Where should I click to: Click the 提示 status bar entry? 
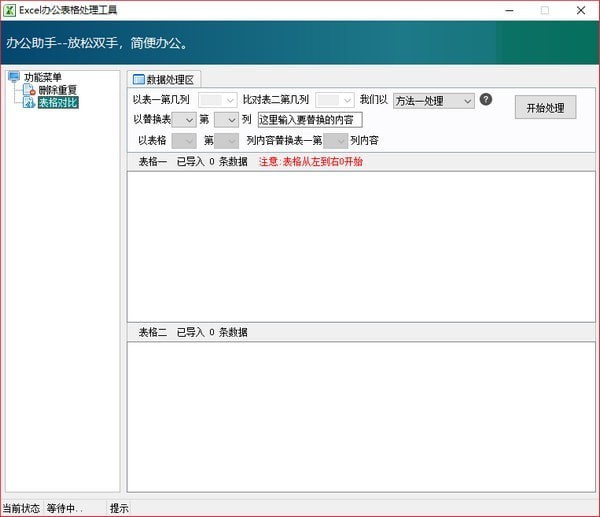119,508
